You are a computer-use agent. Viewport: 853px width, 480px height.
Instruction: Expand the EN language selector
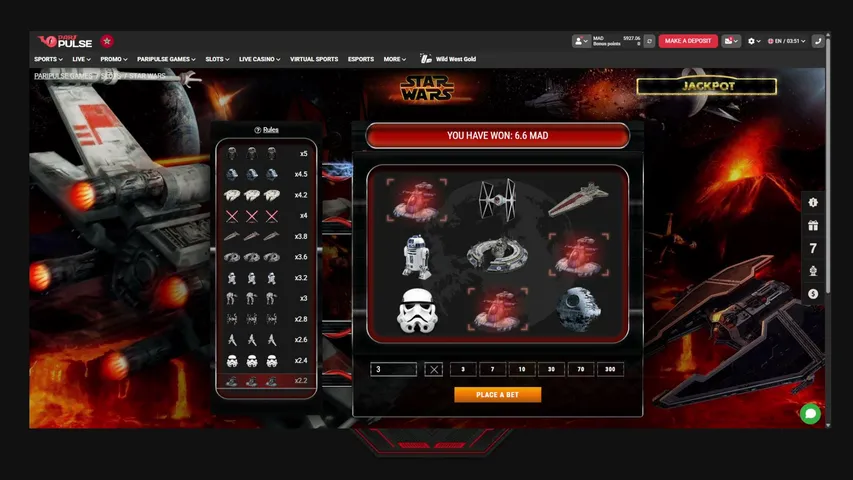(x=787, y=41)
